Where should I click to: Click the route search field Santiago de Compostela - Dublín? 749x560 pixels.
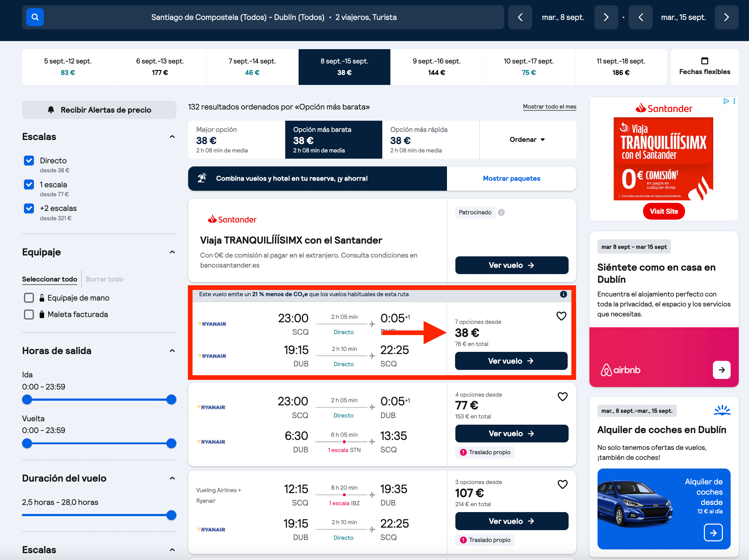274,17
